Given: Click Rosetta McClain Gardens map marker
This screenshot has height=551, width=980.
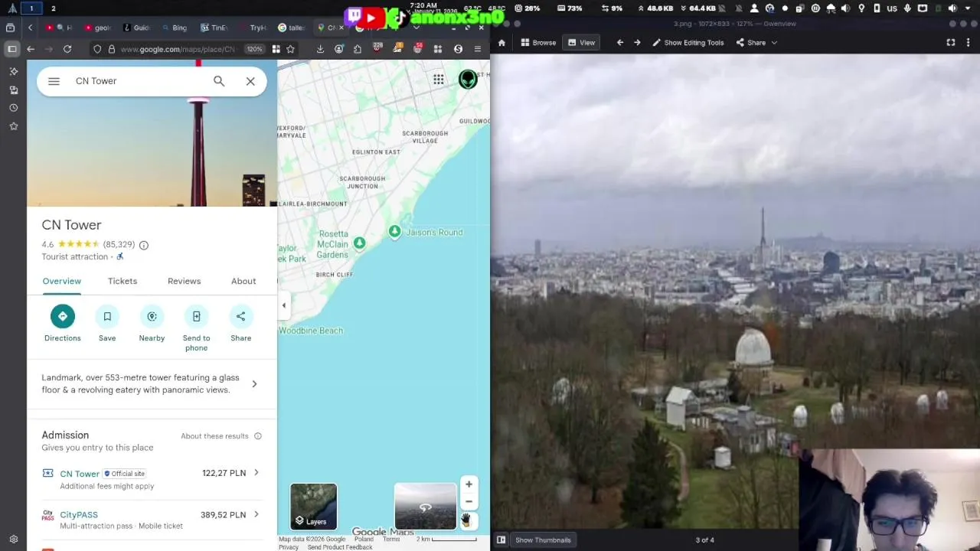Looking at the screenshot, I should [x=359, y=243].
